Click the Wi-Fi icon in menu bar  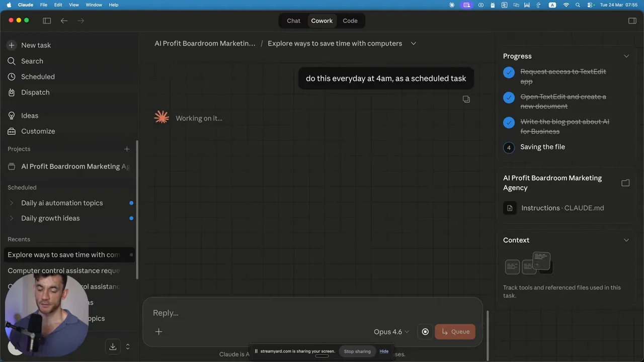tap(566, 5)
